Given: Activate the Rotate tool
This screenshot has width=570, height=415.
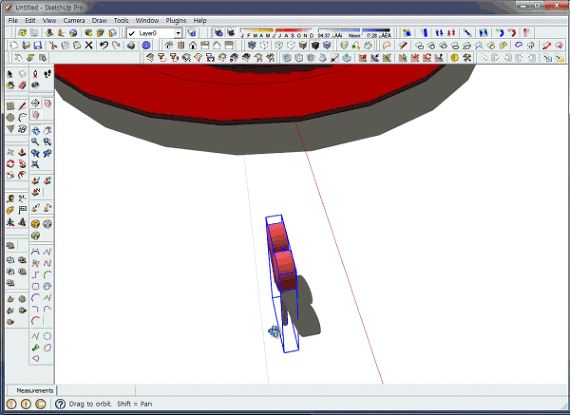Looking at the screenshot, I should 10,164.
